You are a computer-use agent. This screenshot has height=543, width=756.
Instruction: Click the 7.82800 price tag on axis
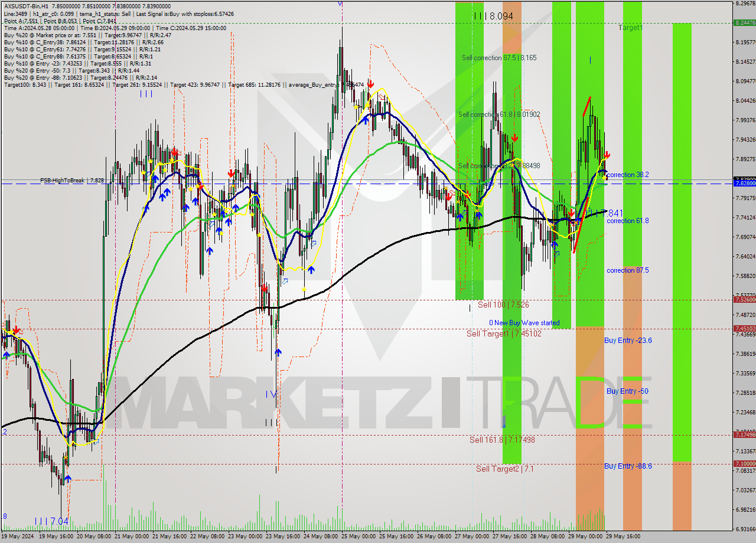(x=744, y=184)
